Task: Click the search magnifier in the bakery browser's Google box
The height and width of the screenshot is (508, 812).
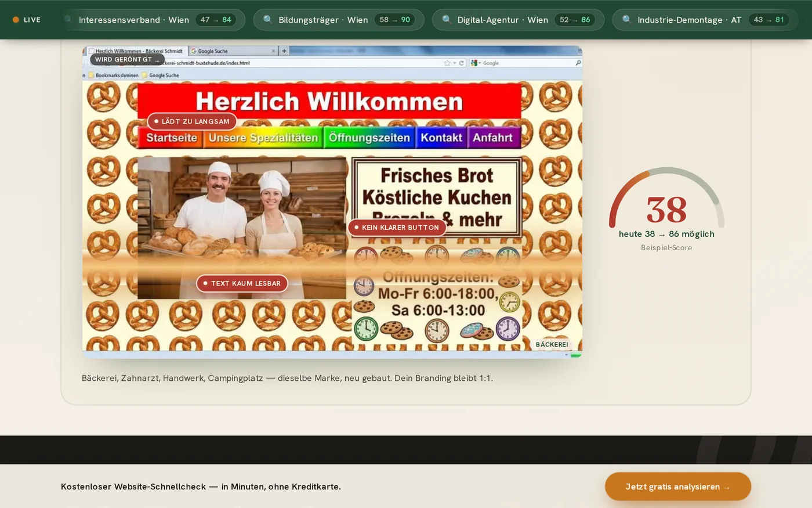Action: [x=578, y=63]
